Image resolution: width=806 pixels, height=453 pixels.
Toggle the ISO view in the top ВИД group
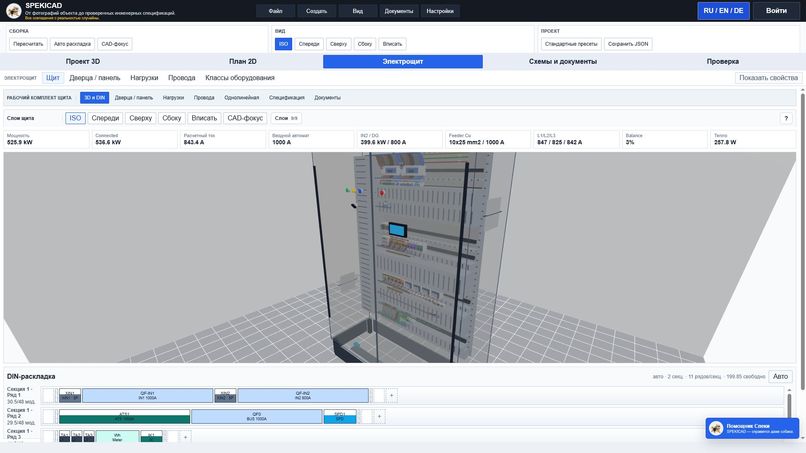tap(283, 44)
